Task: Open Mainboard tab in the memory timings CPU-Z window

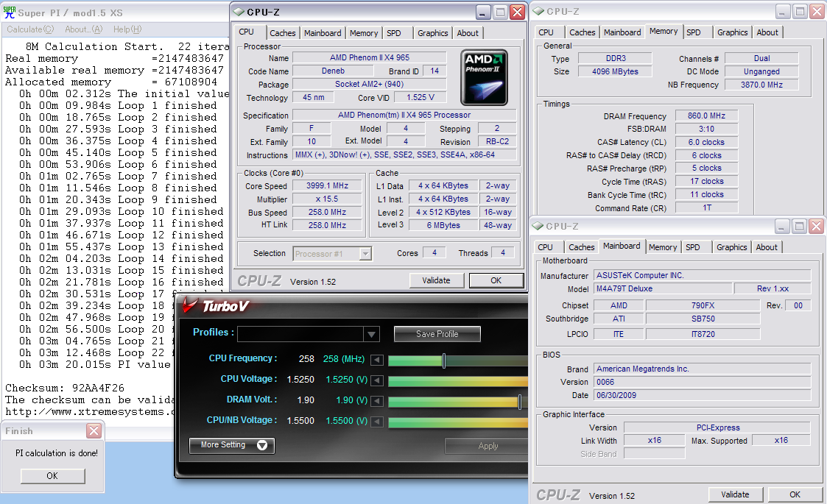Action: pos(622,32)
